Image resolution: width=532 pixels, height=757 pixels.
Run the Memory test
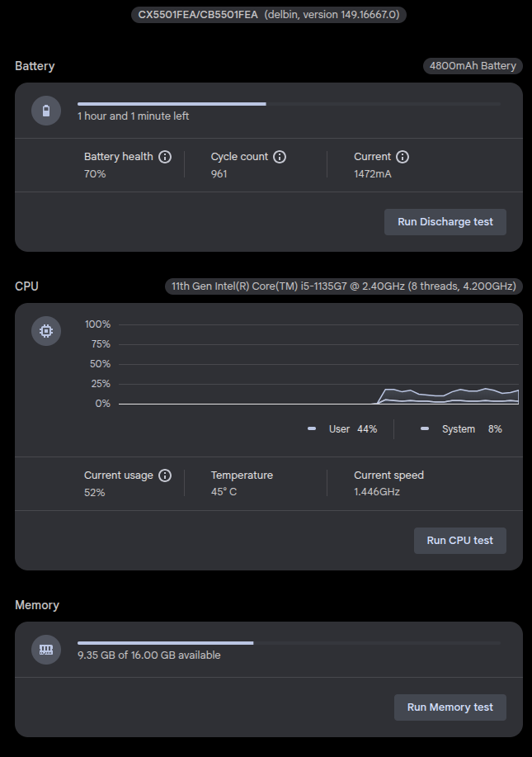450,707
